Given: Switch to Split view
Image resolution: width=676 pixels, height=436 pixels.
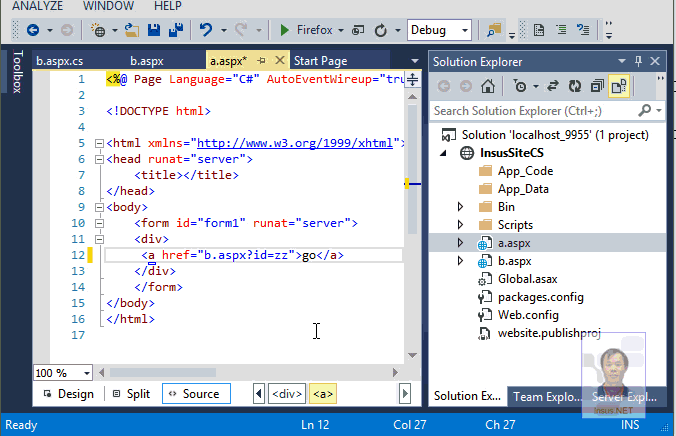Looking at the screenshot, I should 130,394.
